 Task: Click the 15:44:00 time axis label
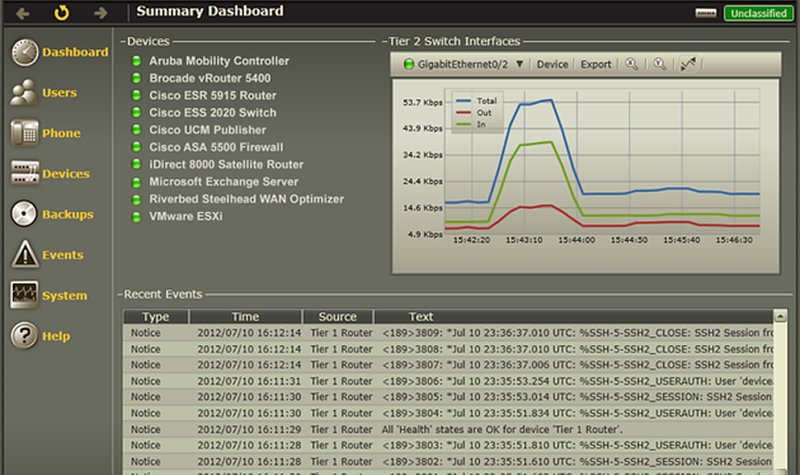[576, 240]
